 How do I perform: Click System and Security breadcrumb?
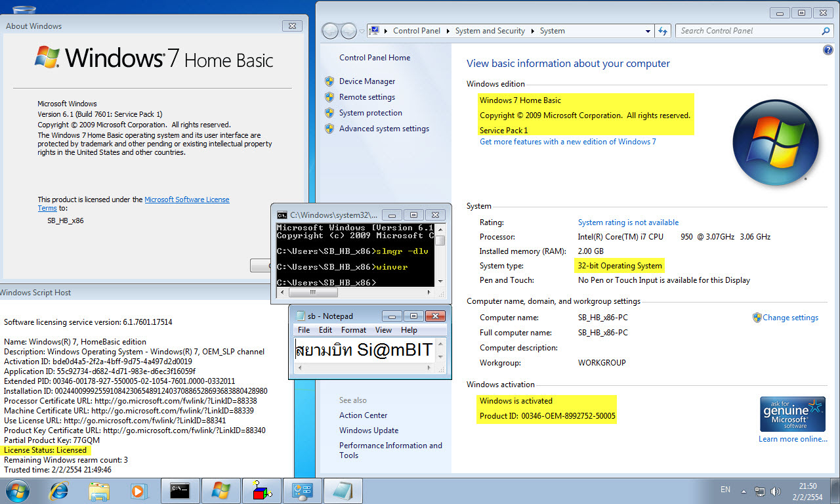coord(490,31)
